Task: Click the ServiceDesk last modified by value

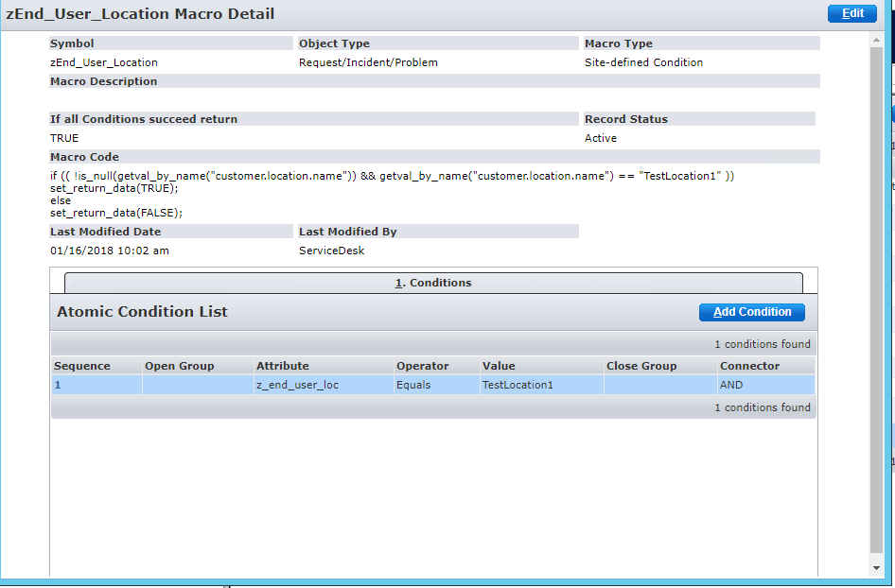Action: click(x=331, y=251)
